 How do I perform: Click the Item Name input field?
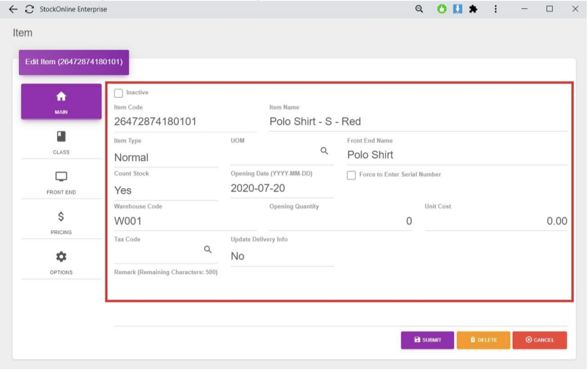coord(418,121)
